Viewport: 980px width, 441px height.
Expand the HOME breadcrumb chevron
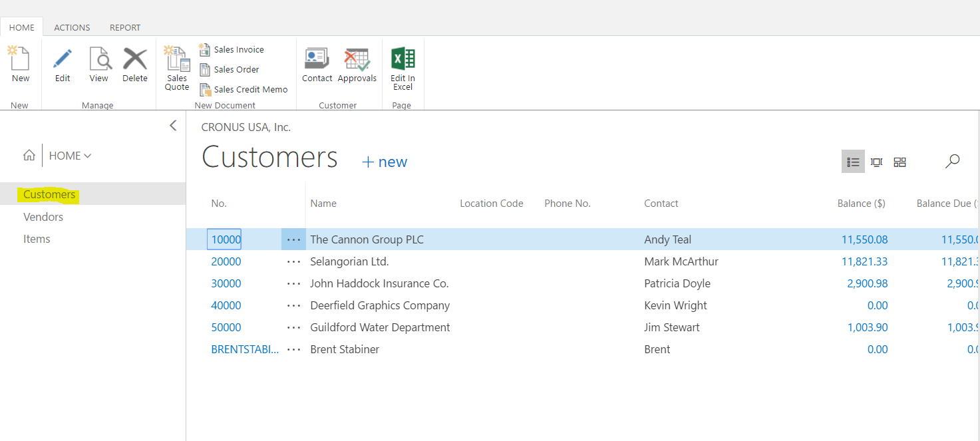click(x=88, y=155)
